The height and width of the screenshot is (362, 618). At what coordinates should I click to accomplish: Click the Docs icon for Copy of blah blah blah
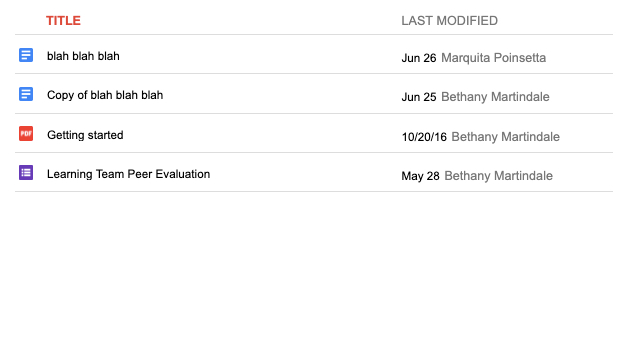point(26,94)
